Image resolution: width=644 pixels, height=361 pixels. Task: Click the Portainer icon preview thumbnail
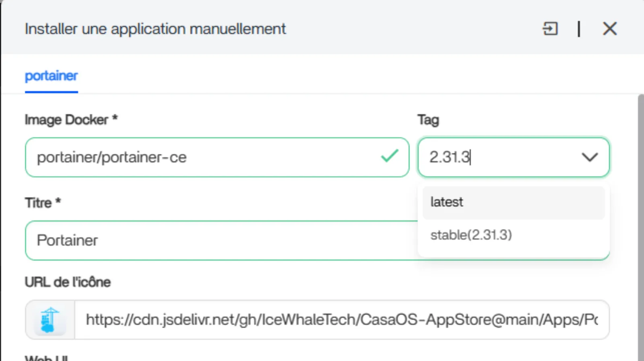coord(50,320)
